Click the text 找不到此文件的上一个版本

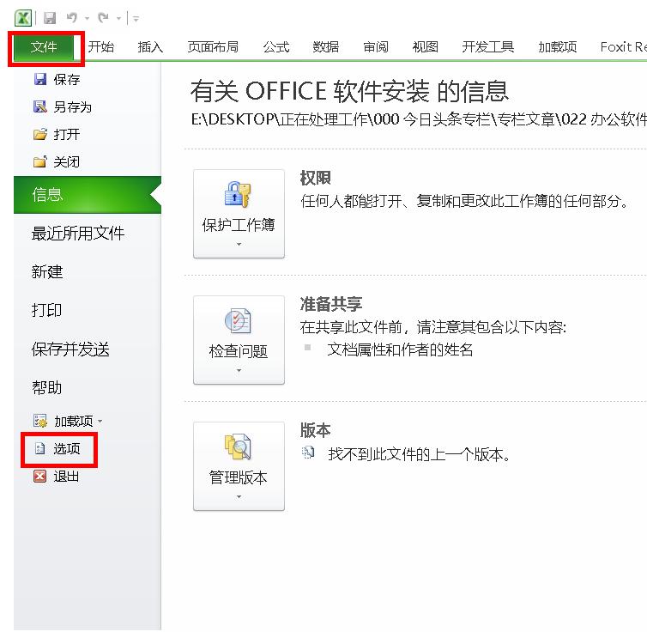coord(420,454)
